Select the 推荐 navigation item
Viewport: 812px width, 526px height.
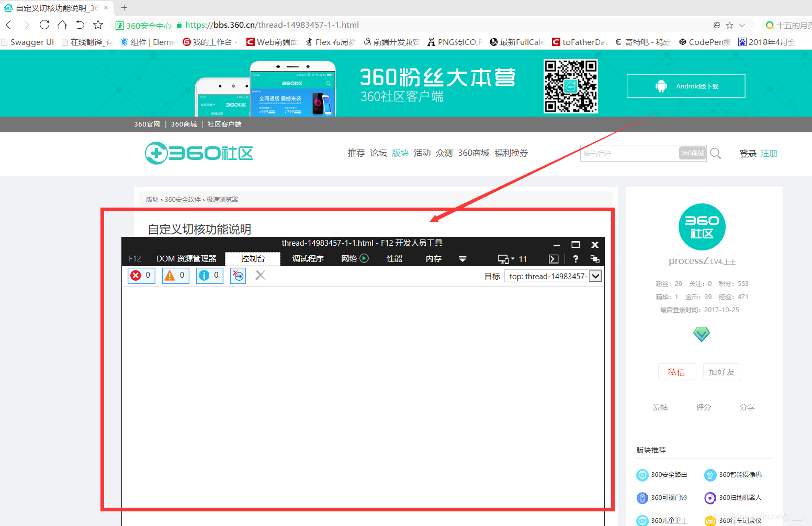356,153
